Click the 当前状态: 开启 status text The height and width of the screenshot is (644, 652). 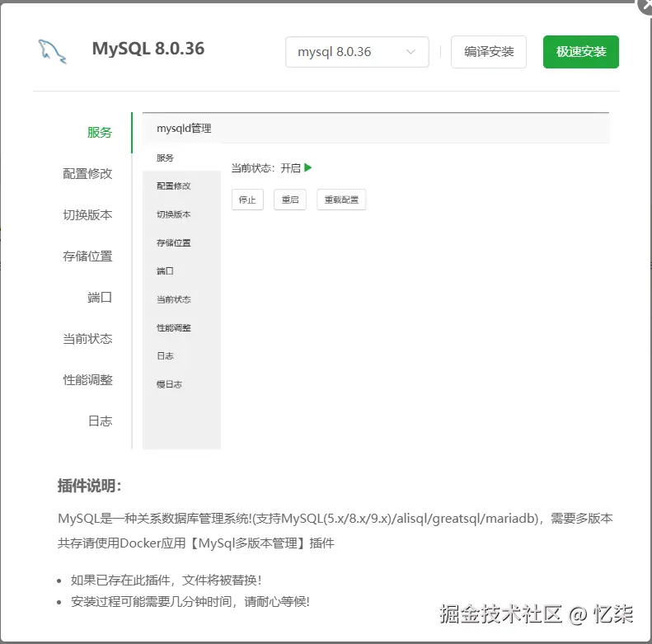(x=265, y=168)
